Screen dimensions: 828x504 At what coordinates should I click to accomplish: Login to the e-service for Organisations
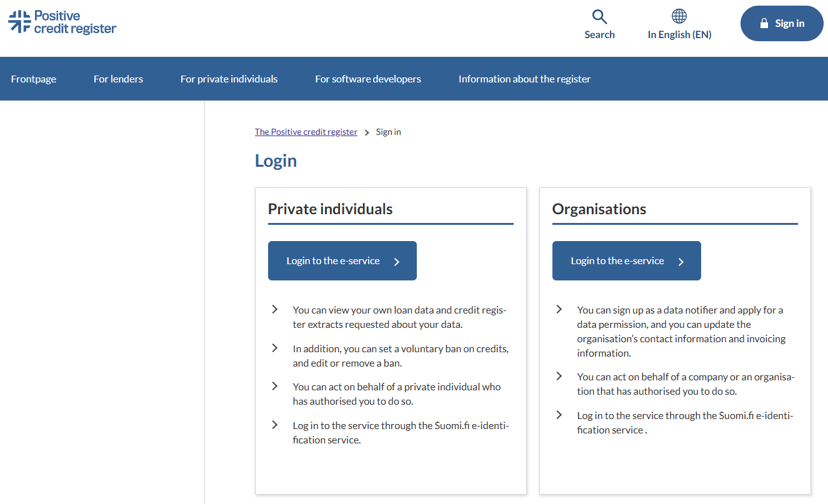point(617,261)
